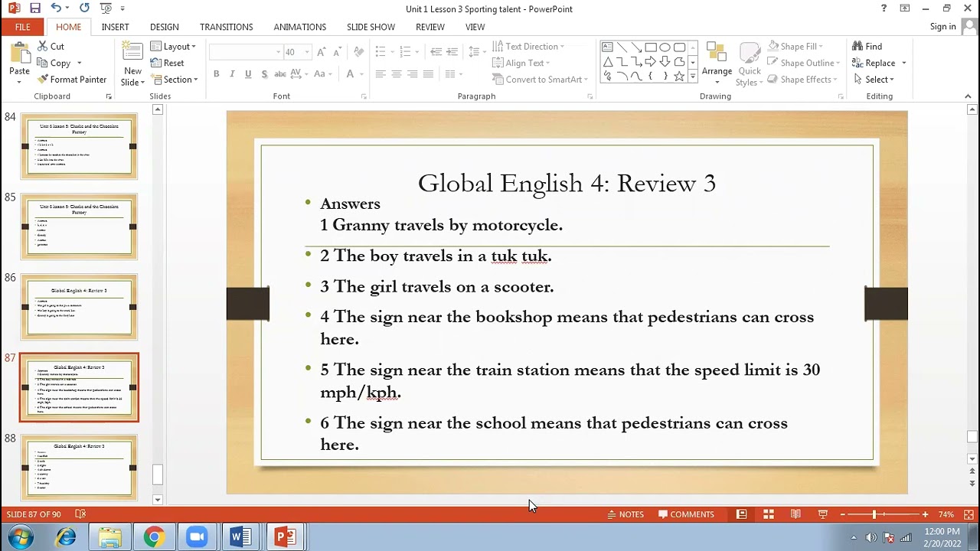Click Increase List Level icon
The image size is (980, 551).
452,52
